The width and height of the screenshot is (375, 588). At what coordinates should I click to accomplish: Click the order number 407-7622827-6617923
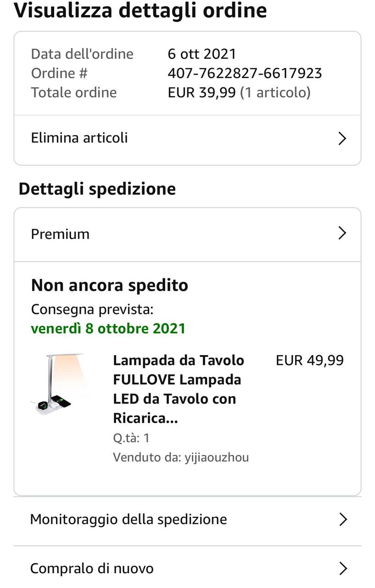pos(245,73)
